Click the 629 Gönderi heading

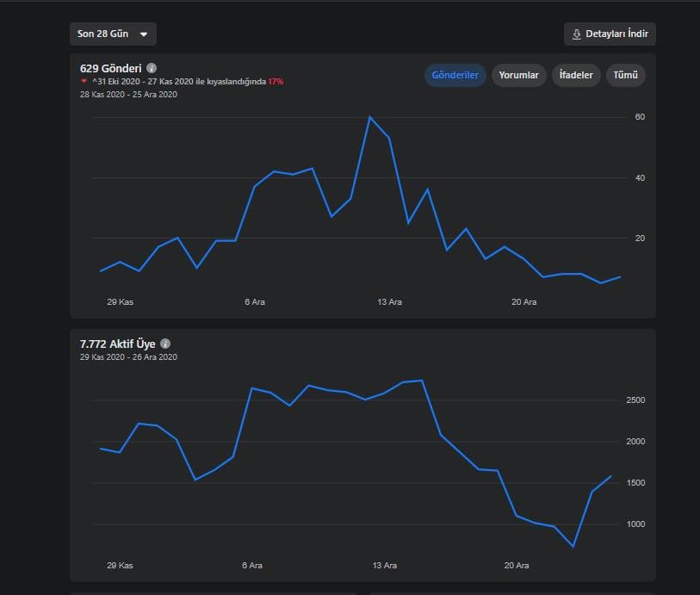tap(111, 68)
